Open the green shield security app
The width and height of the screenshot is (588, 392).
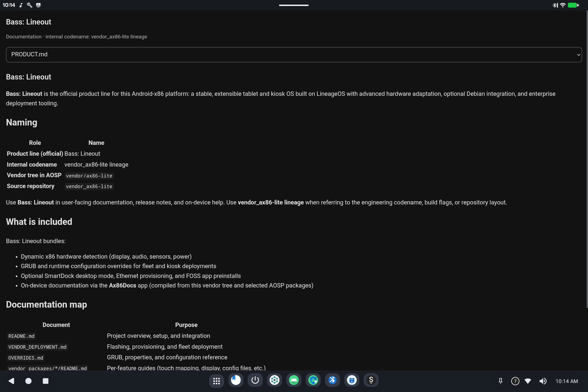pos(313,381)
